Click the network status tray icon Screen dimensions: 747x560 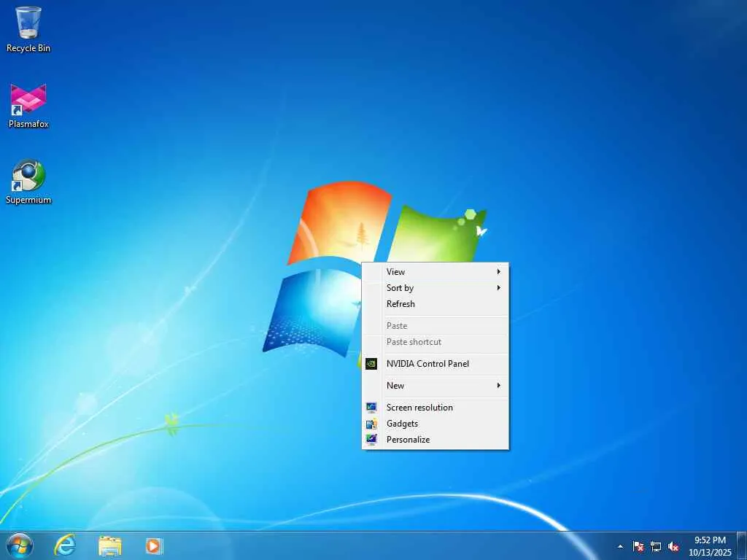tap(656, 546)
